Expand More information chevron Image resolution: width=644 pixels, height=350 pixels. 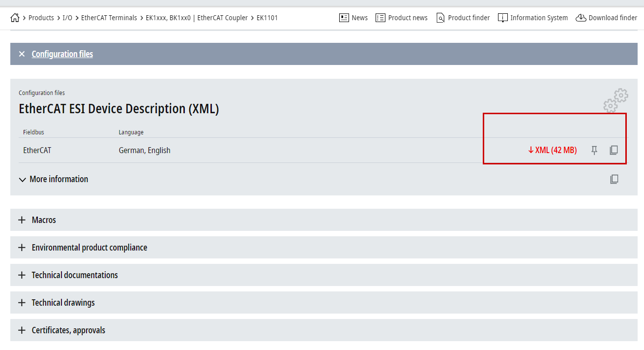pos(22,180)
